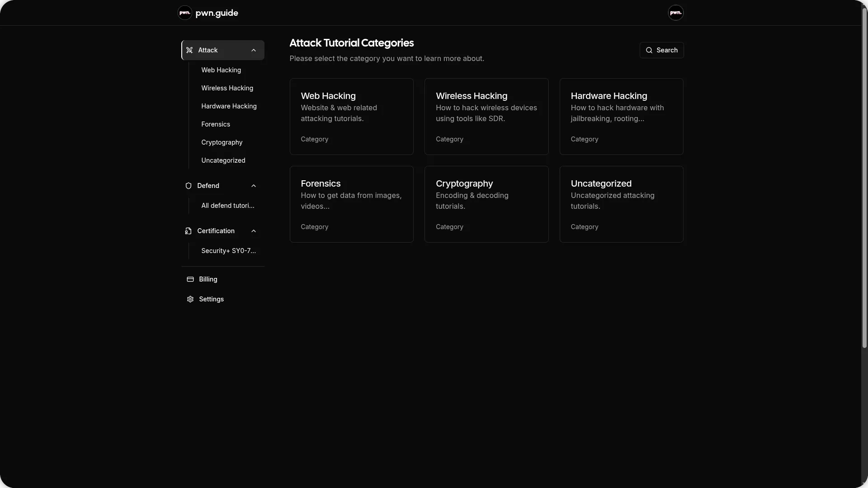Select Cryptography in the sidebar
Viewport: 868px width, 488px height.
click(x=222, y=142)
